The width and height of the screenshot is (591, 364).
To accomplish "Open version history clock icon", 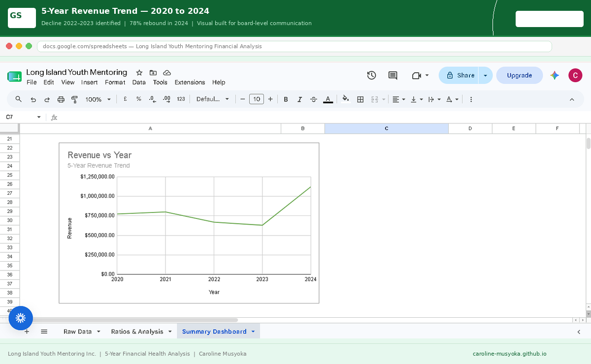I will coord(372,75).
